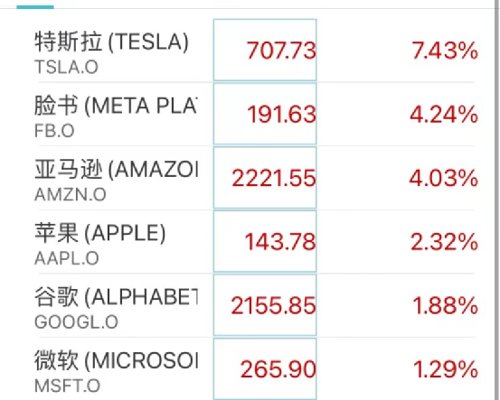500x400 pixels.
Task: Click Meta price 191.63
Action: coord(282,114)
